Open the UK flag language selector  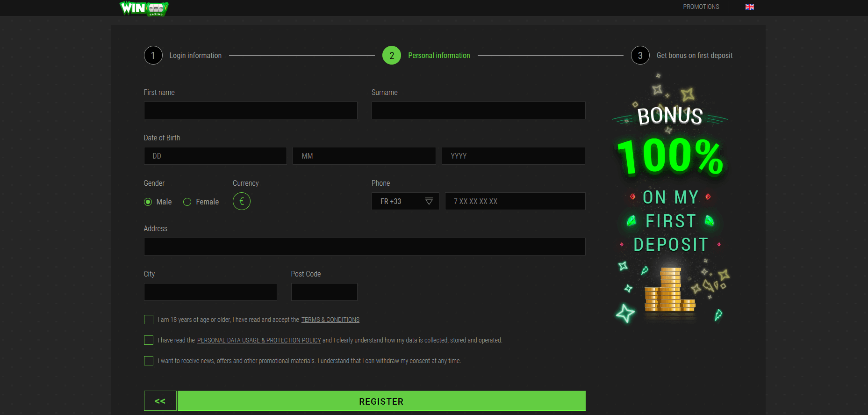click(x=749, y=7)
